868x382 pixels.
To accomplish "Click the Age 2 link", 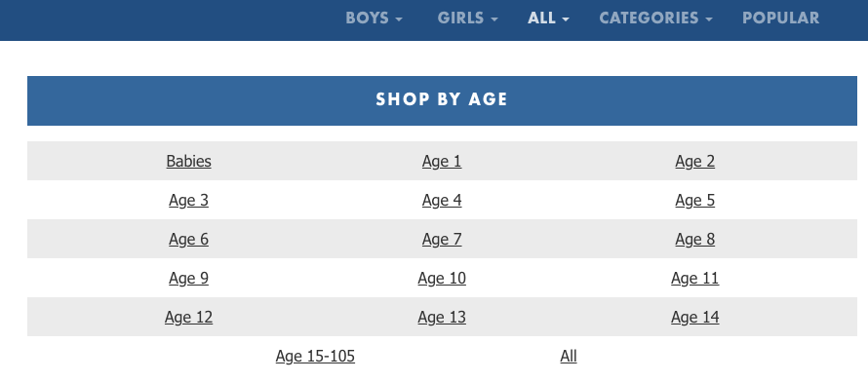I will [694, 162].
